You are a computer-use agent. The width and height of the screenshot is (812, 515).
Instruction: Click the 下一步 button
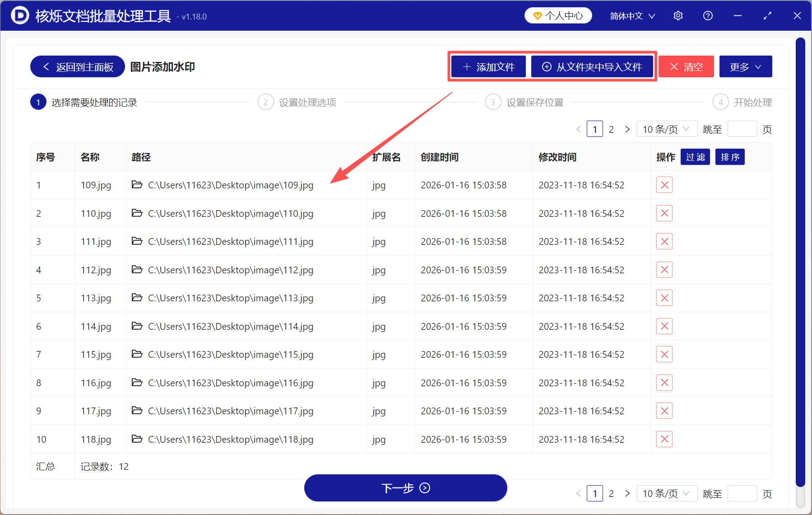[405, 488]
